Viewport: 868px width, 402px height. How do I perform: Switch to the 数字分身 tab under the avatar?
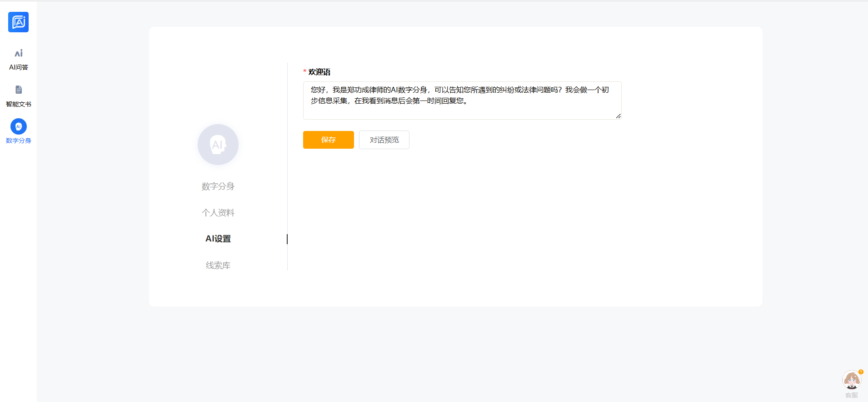(x=218, y=186)
